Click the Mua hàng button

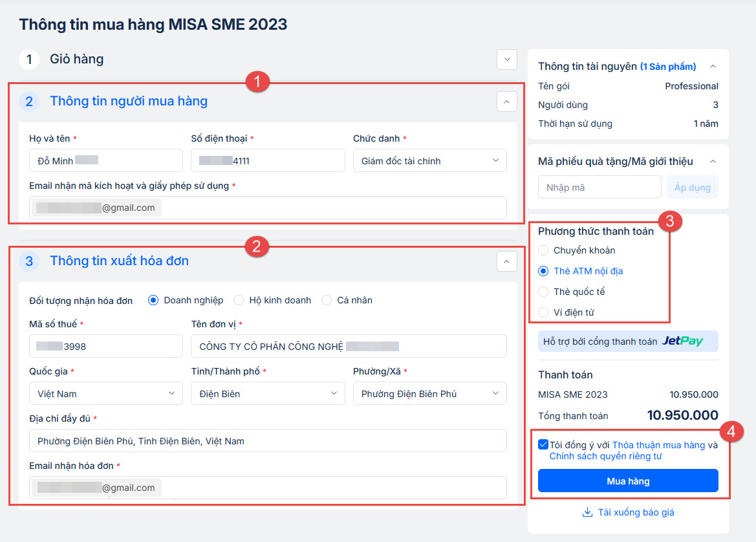(628, 481)
